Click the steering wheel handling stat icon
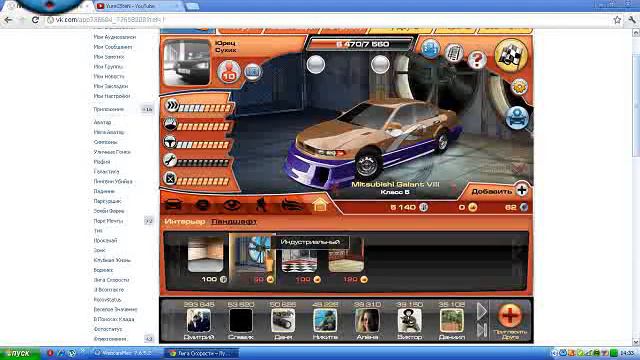640x360 pixels. click(170, 143)
